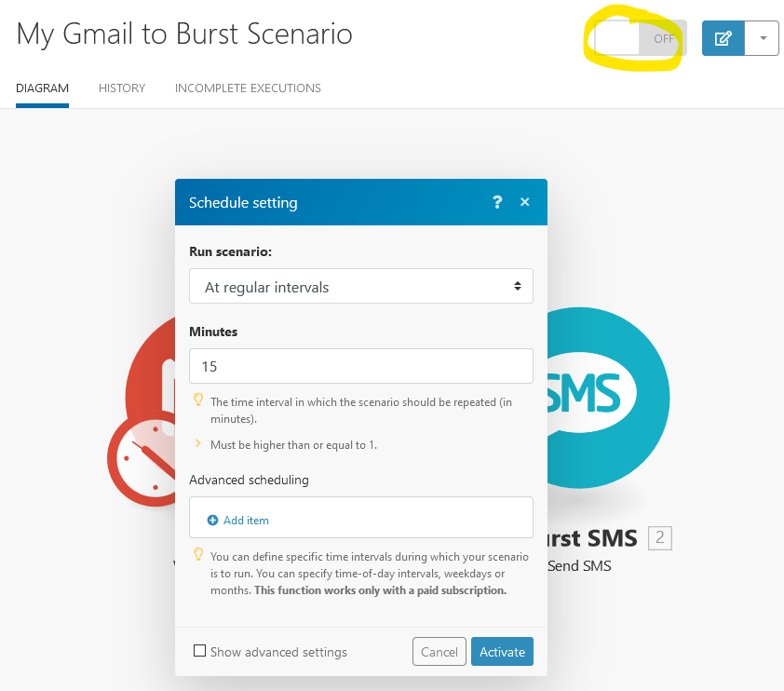
Task: Open the HISTORY tab
Action: [122, 88]
